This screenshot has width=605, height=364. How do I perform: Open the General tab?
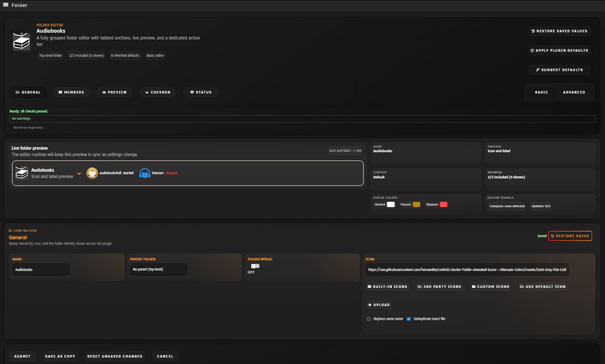point(28,92)
